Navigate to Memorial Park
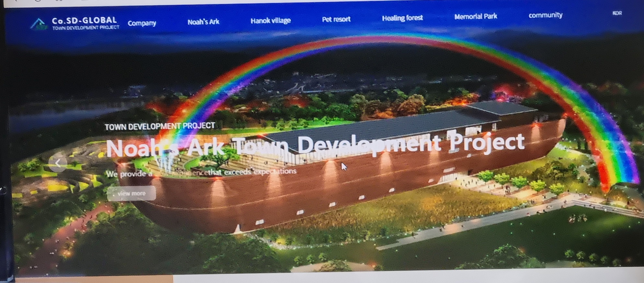This screenshot has height=283, width=644. click(x=476, y=16)
